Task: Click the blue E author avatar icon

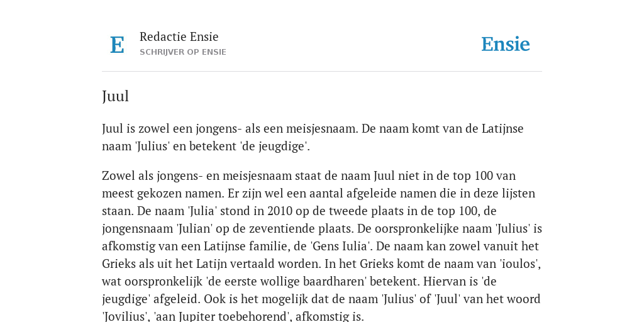Action: point(117,45)
